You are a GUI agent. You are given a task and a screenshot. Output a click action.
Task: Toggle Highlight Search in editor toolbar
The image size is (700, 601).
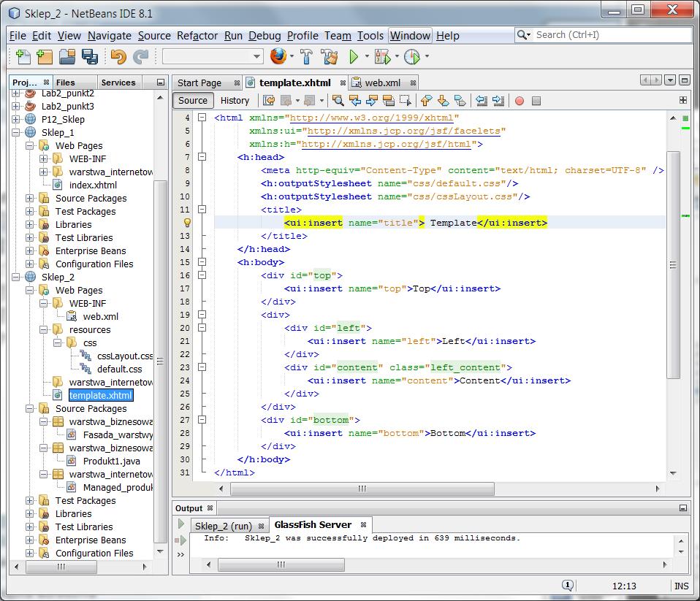(x=389, y=101)
